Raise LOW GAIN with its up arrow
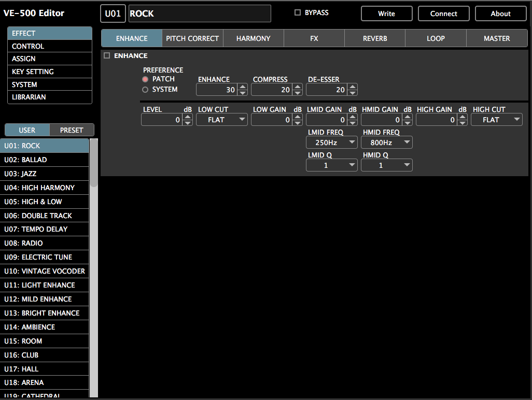 (x=298, y=117)
